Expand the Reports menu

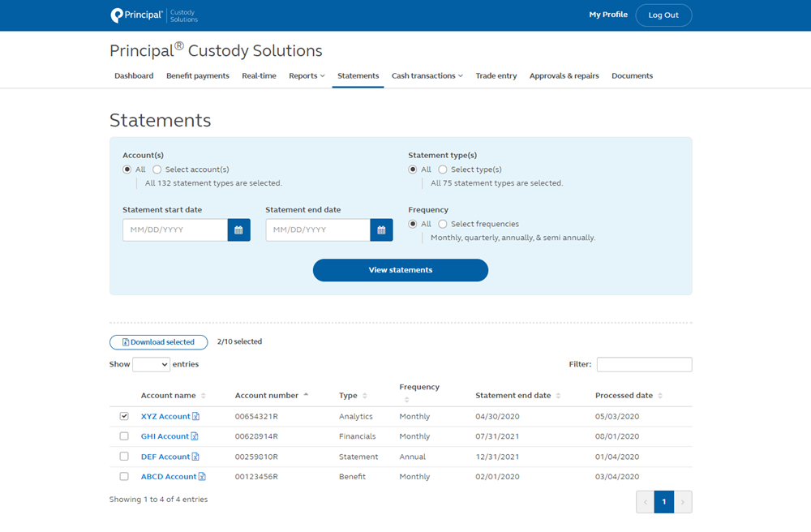click(x=306, y=75)
